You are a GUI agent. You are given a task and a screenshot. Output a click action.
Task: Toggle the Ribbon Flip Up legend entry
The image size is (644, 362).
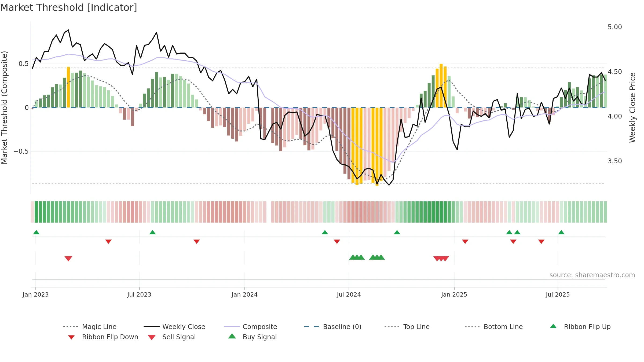pos(580,327)
